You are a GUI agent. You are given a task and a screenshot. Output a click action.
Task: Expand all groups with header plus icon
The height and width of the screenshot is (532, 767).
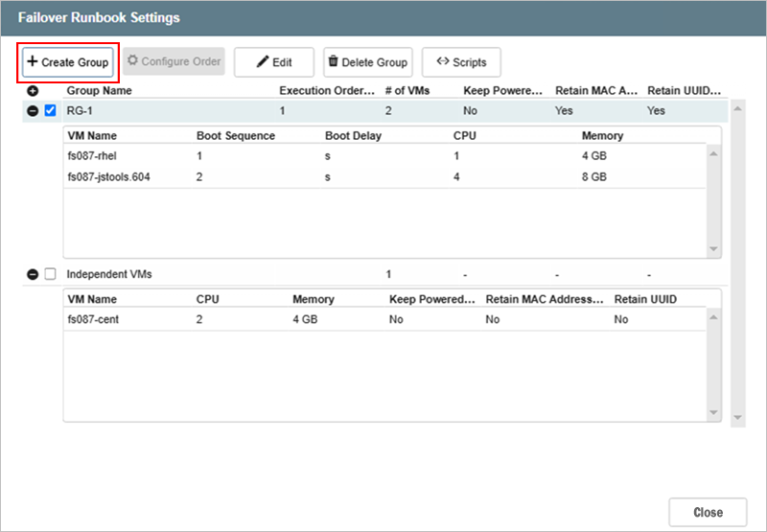tap(33, 91)
